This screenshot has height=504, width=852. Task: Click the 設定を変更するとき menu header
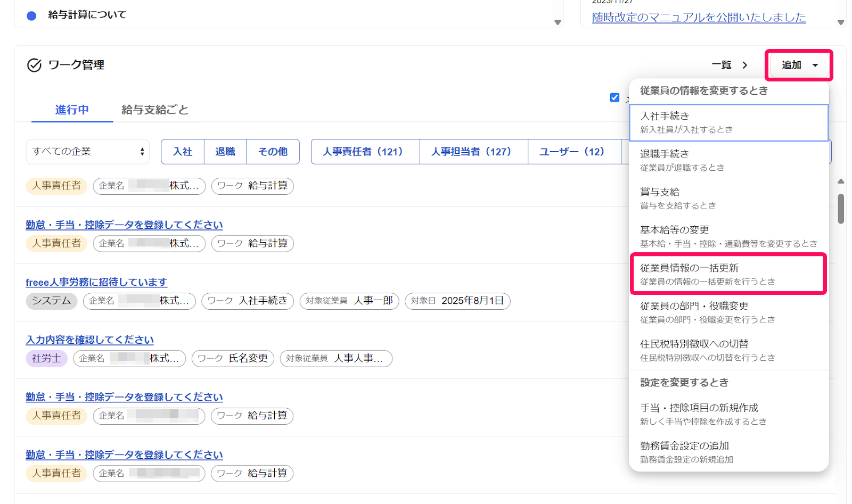pyautogui.click(x=684, y=382)
